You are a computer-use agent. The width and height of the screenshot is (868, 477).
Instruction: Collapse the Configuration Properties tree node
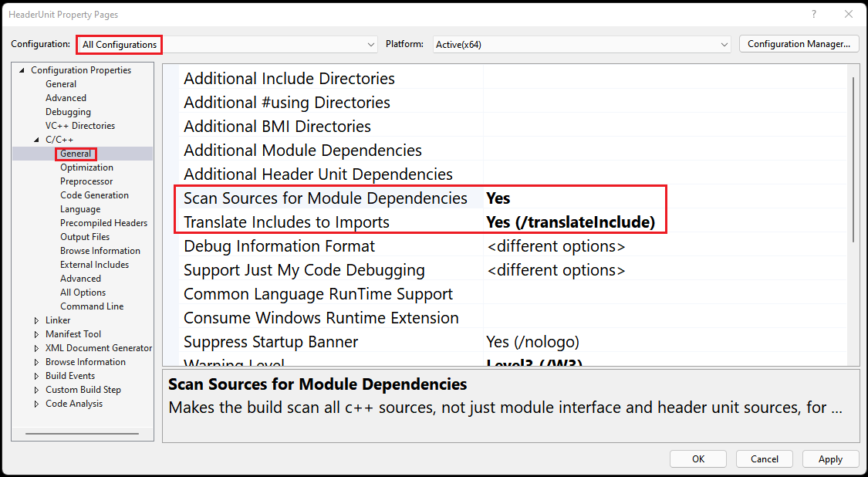click(21, 69)
